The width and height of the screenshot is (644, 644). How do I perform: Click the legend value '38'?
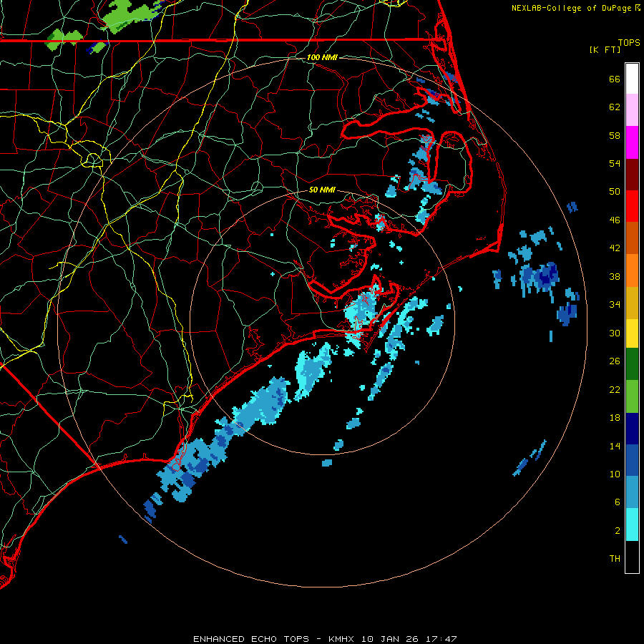point(615,276)
